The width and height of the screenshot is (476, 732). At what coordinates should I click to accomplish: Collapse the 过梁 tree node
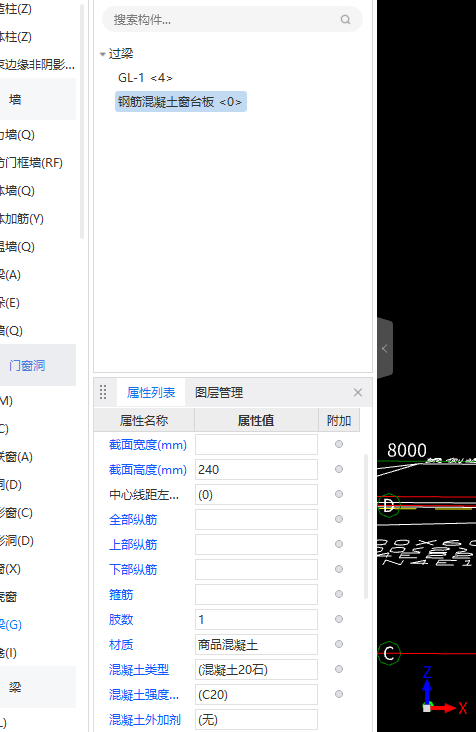(x=103, y=54)
